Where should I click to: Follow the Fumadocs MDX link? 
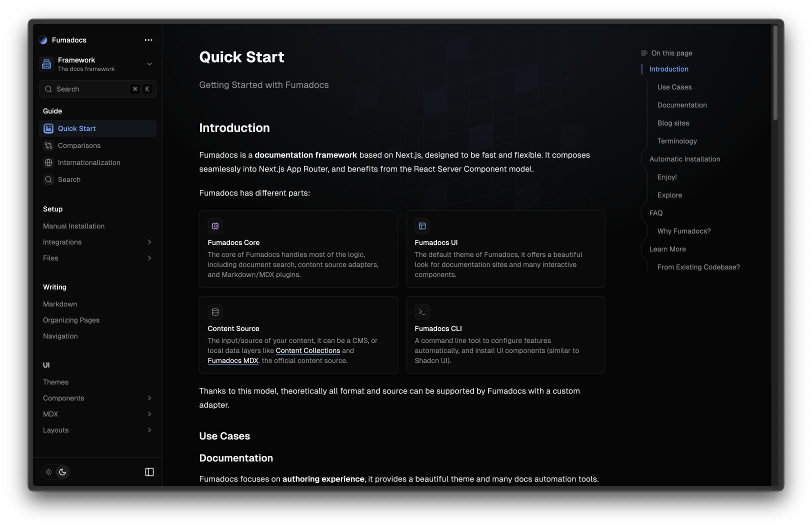click(233, 360)
